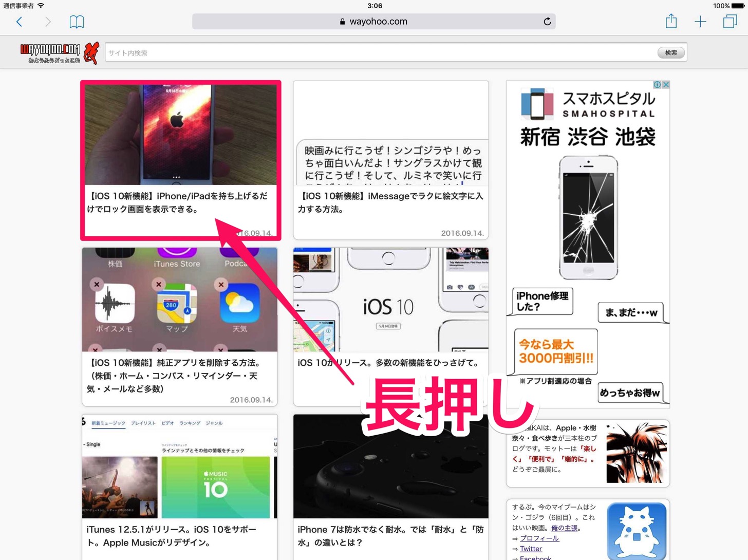748x560 pixels.
Task: Tap the cracked iPhone ad image
Action: click(588, 218)
